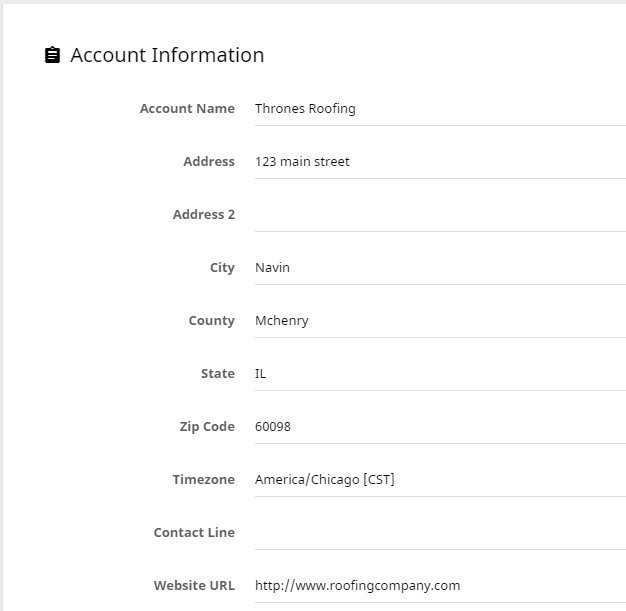Click the Account Information clipboard icon
The width and height of the screenshot is (626, 611).
tap(52, 55)
